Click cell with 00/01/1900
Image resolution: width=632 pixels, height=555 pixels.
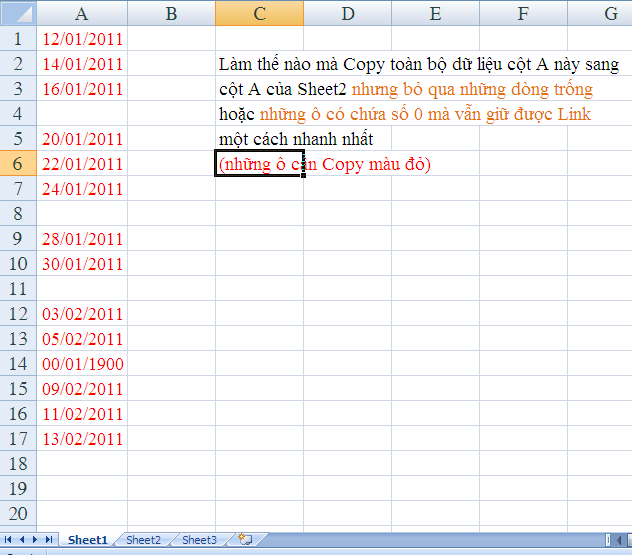[x=82, y=364]
